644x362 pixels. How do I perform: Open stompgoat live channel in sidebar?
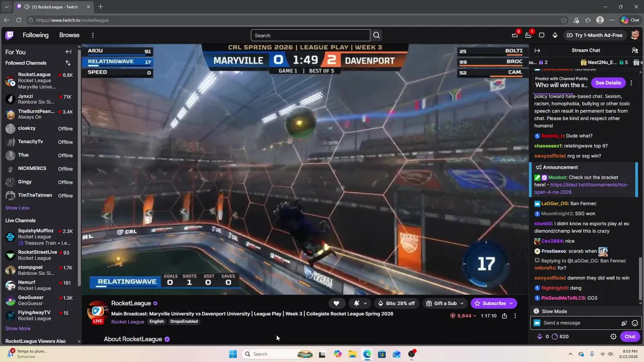click(x=39, y=270)
